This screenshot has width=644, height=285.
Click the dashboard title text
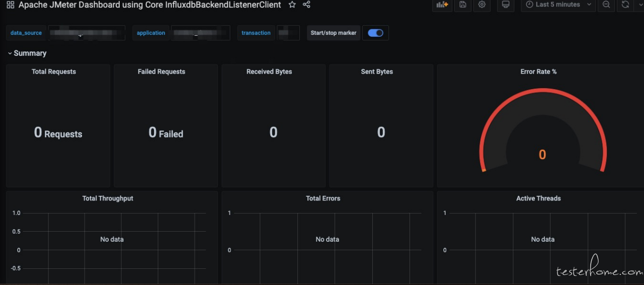[150, 5]
